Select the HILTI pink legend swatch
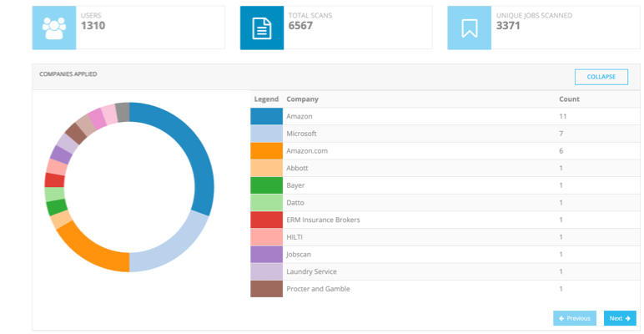Screen dimensions: 644x334 (x=267, y=237)
